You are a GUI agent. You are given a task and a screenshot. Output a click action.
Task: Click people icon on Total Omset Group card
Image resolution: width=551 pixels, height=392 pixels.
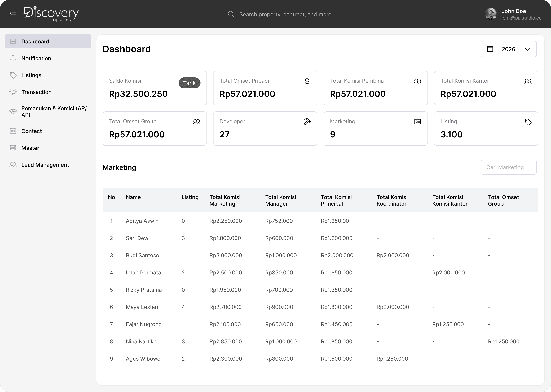point(196,122)
